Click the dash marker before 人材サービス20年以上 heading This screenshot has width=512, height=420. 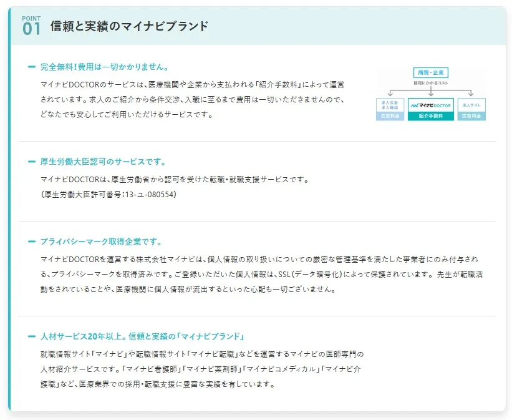click(32, 336)
